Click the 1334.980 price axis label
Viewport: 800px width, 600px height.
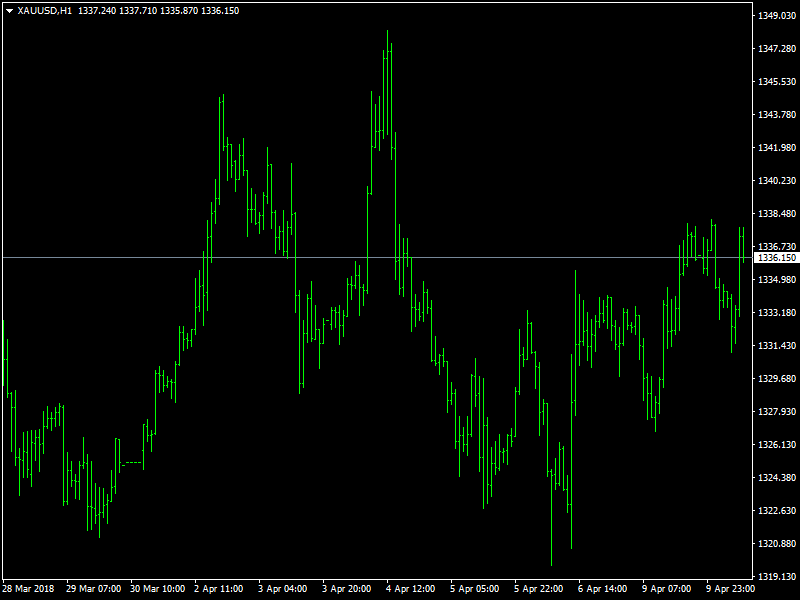777,280
